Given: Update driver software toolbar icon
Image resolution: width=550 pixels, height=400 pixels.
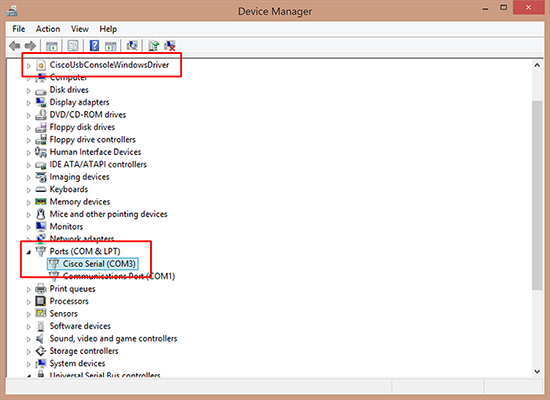Looking at the screenshot, I should [153, 46].
